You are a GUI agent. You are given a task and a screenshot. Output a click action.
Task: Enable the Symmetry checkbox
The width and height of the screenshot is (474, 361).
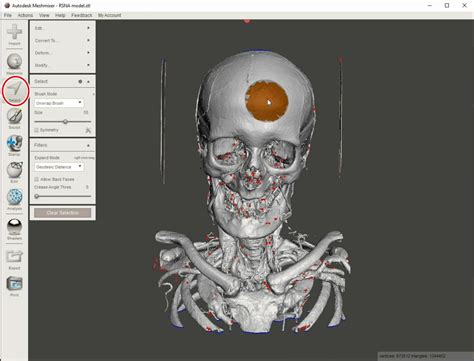37,130
